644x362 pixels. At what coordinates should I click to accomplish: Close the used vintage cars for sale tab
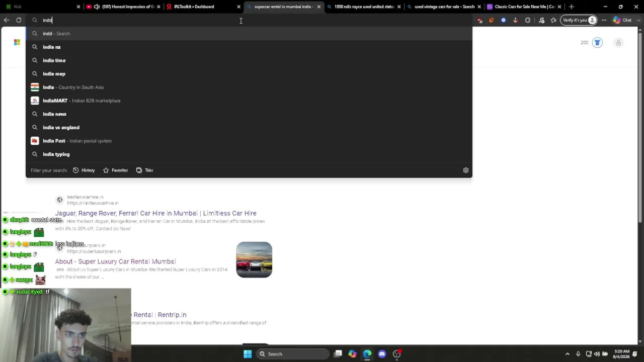[x=479, y=7]
